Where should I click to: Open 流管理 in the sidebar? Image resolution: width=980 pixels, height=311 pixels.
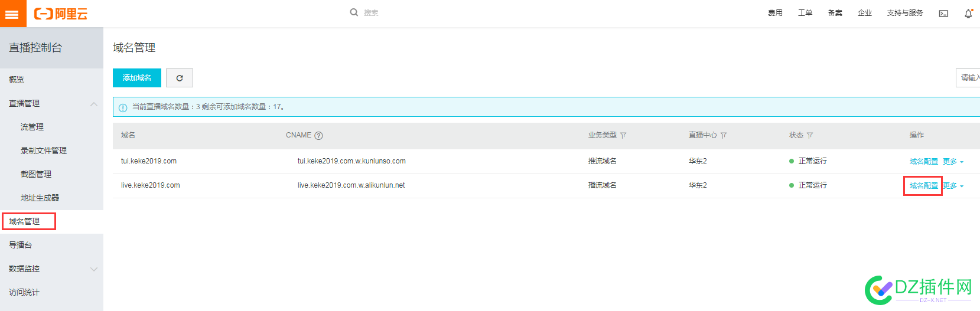tap(32, 127)
